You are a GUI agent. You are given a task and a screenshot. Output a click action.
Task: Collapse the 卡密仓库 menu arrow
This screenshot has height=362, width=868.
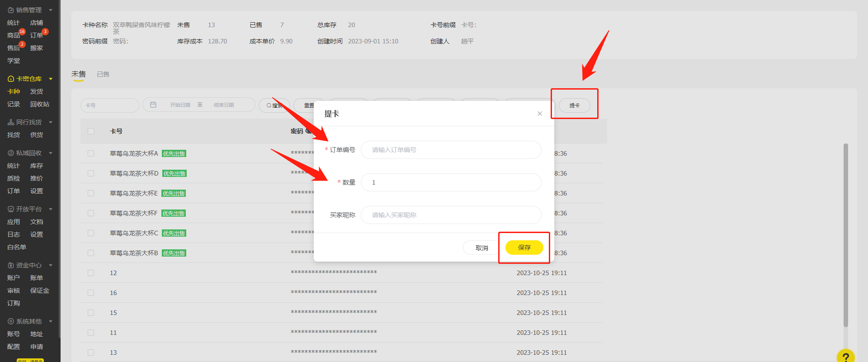(x=51, y=79)
